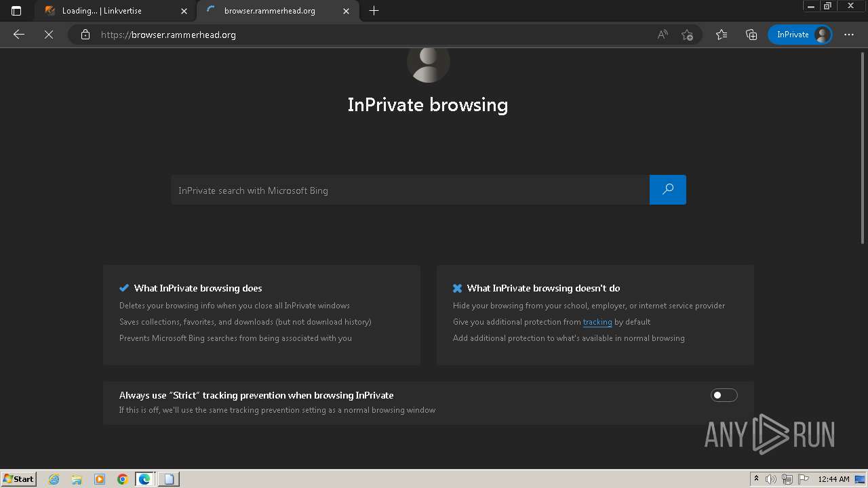Launch Google Chrome from taskbar
Viewport: 868px width, 488px height.
click(x=122, y=479)
